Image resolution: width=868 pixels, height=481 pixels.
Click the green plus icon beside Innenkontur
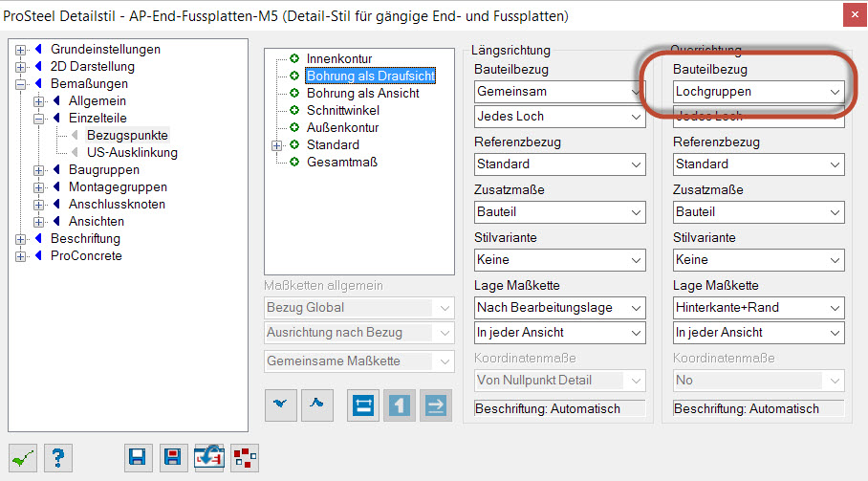pyautogui.click(x=294, y=58)
